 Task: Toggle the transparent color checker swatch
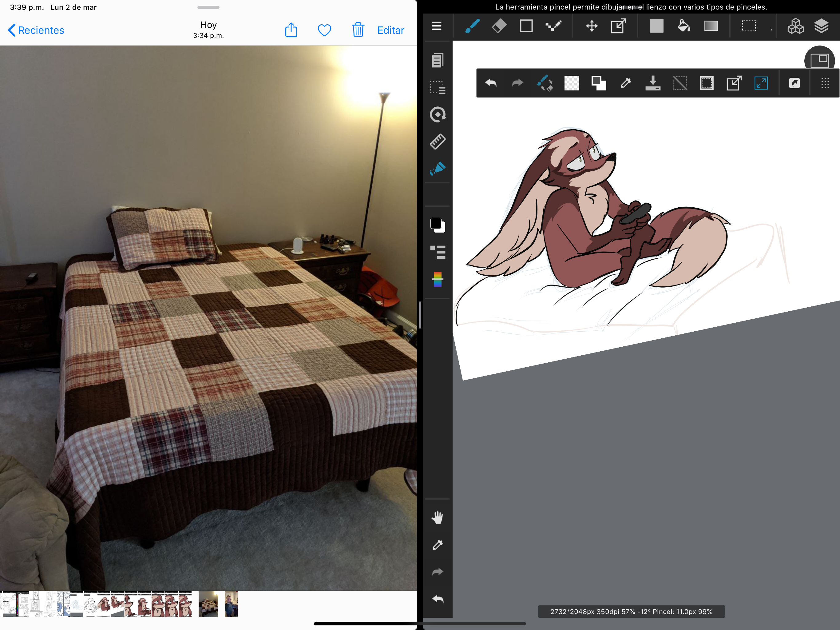coord(572,83)
